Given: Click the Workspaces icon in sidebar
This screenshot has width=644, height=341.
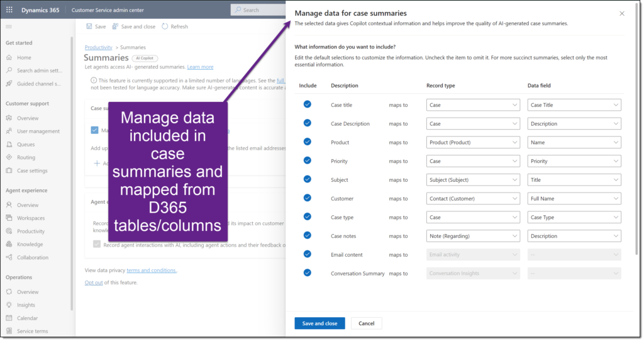Looking at the screenshot, I should 9,218.
